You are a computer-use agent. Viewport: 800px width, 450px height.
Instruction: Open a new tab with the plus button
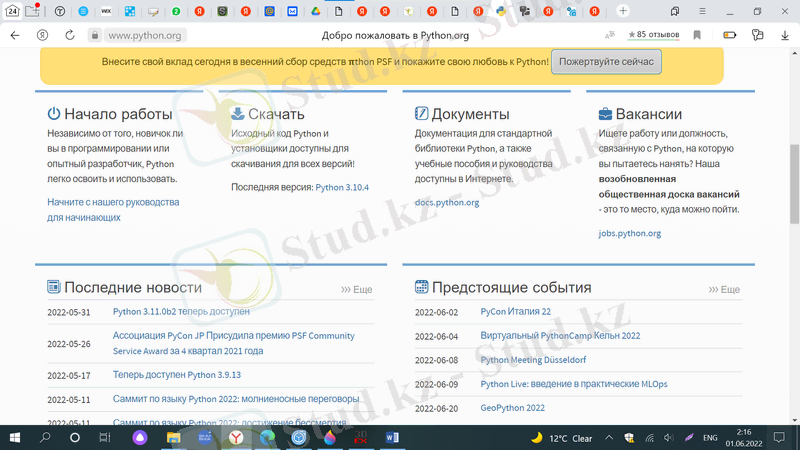[623, 11]
